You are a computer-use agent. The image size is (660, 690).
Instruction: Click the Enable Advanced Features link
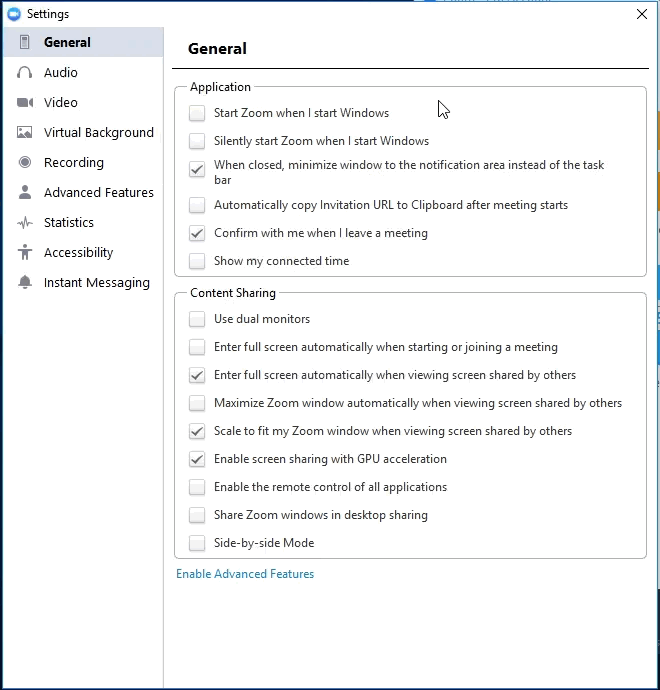click(x=245, y=574)
